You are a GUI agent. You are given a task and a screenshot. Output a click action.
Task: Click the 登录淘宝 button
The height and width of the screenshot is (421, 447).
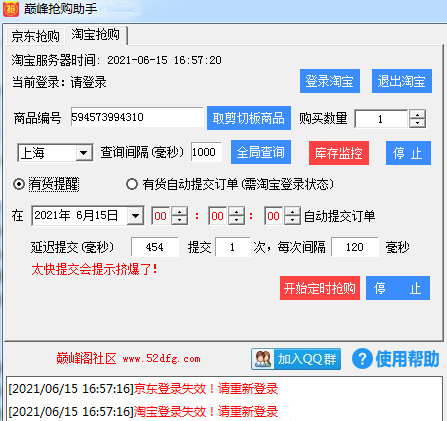pyautogui.click(x=330, y=81)
